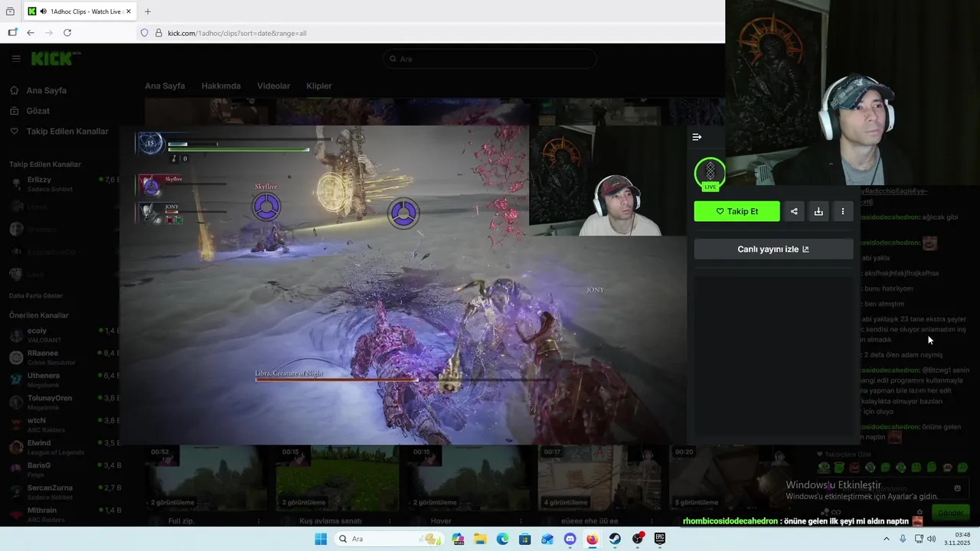The height and width of the screenshot is (551, 980).
Task: Open Microsoft 365 Copilot from taskbar
Action: 459,539
